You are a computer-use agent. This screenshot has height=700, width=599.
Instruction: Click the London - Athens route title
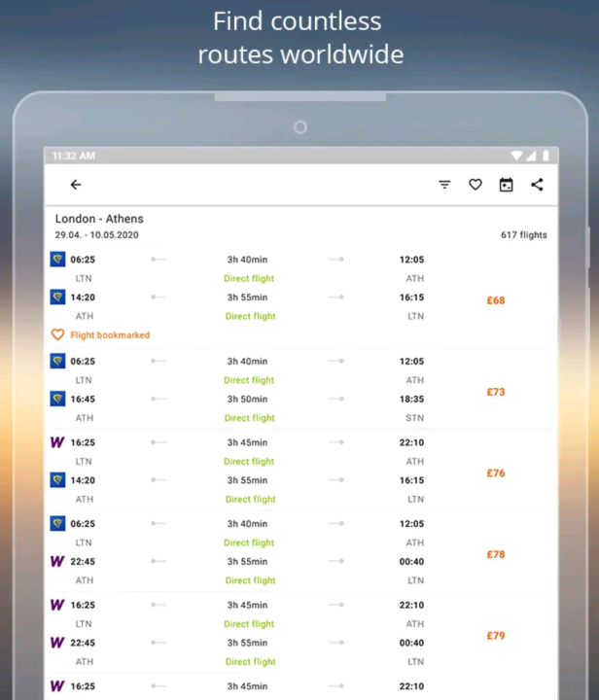pos(99,219)
